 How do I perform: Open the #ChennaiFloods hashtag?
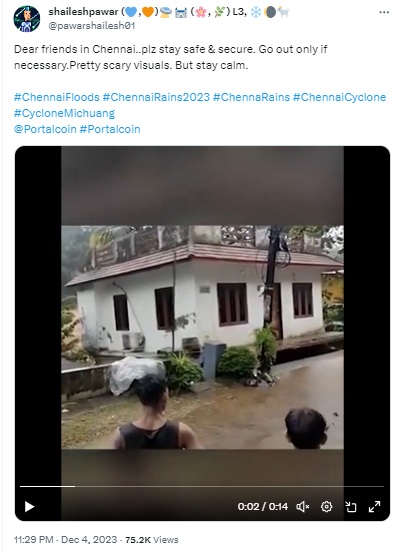pyautogui.click(x=57, y=97)
